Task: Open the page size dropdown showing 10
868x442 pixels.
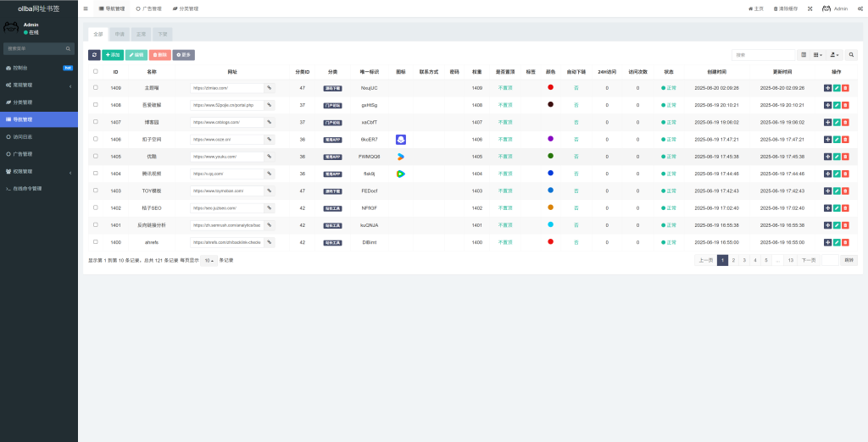Action: click(x=208, y=260)
